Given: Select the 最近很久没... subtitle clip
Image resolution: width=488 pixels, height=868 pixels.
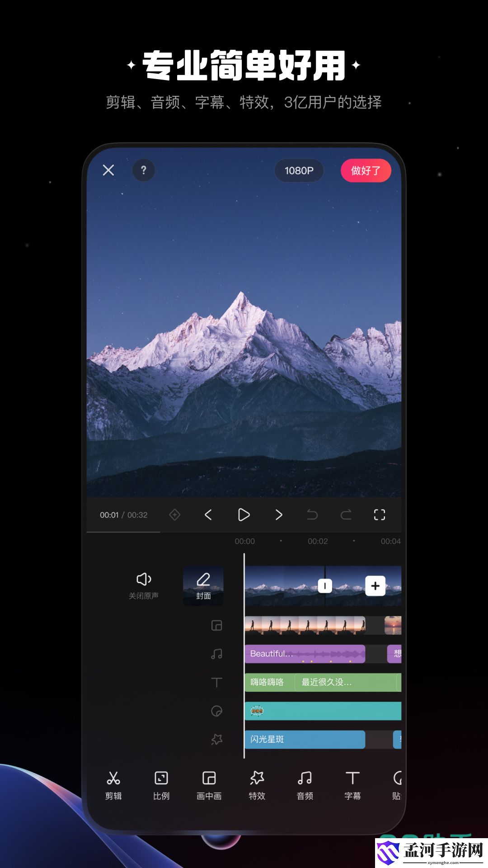Looking at the screenshot, I should click(346, 682).
